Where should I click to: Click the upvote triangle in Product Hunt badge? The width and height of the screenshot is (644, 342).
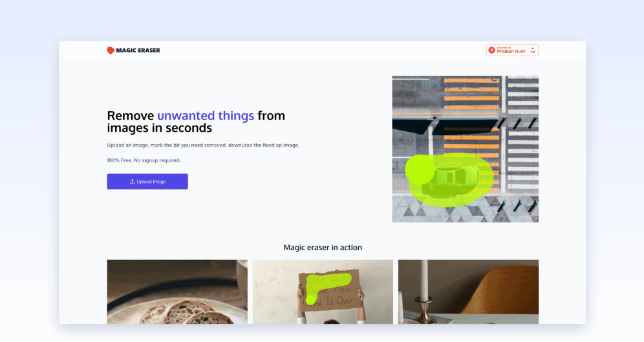point(533,48)
